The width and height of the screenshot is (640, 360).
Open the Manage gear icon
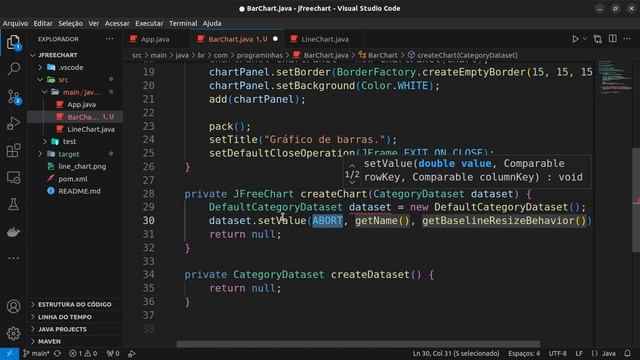13,333
